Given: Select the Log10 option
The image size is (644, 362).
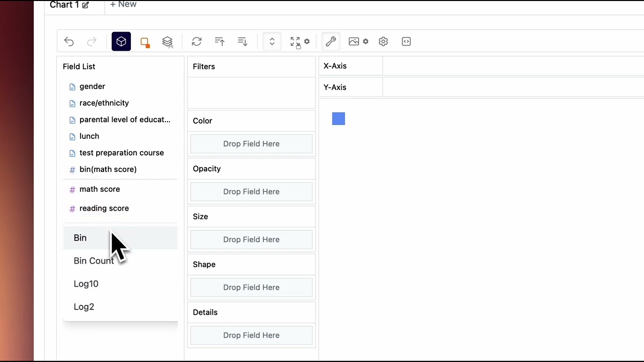Looking at the screenshot, I should [x=86, y=284].
